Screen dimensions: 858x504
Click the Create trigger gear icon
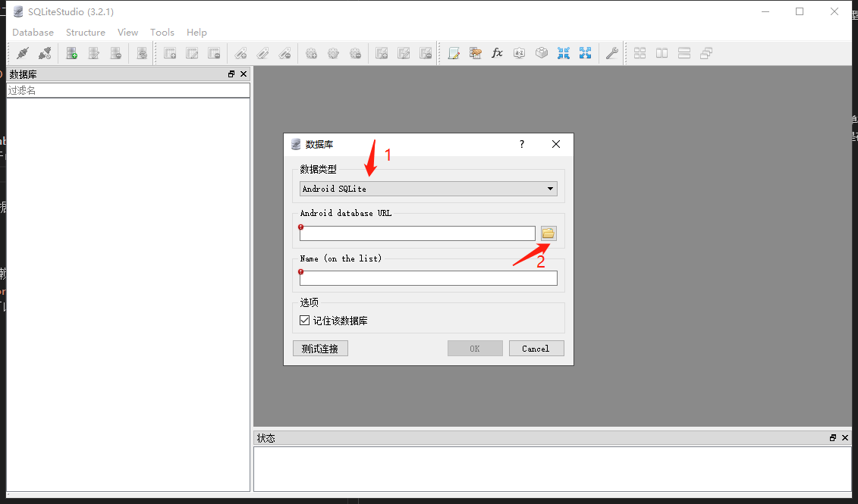click(x=311, y=53)
